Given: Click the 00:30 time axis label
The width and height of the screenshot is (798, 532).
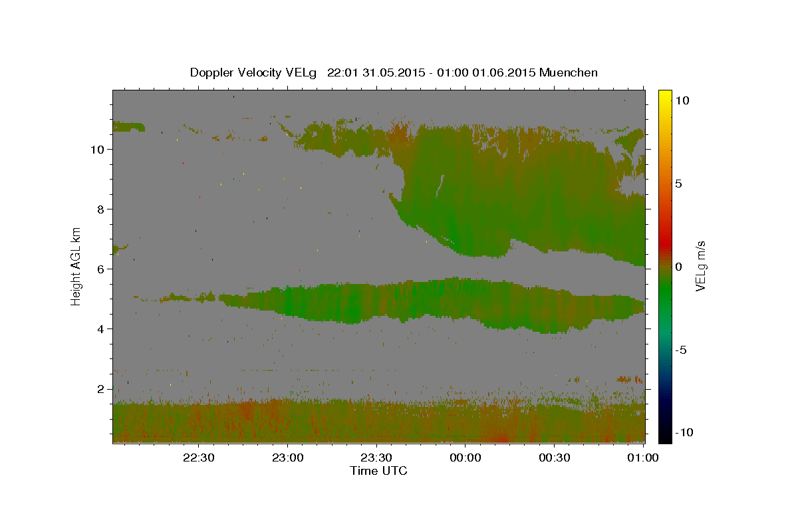Looking at the screenshot, I should (x=554, y=458).
